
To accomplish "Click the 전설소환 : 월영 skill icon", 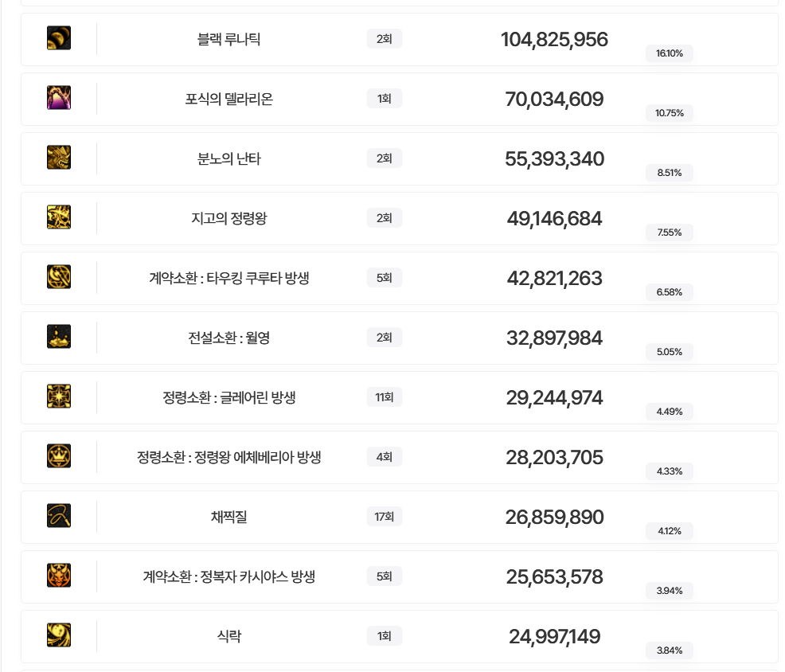I will [x=59, y=337].
